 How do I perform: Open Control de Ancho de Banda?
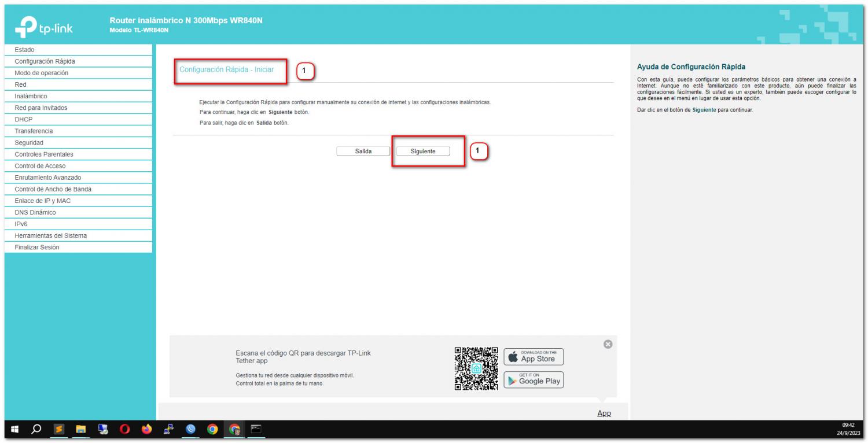[78, 189]
